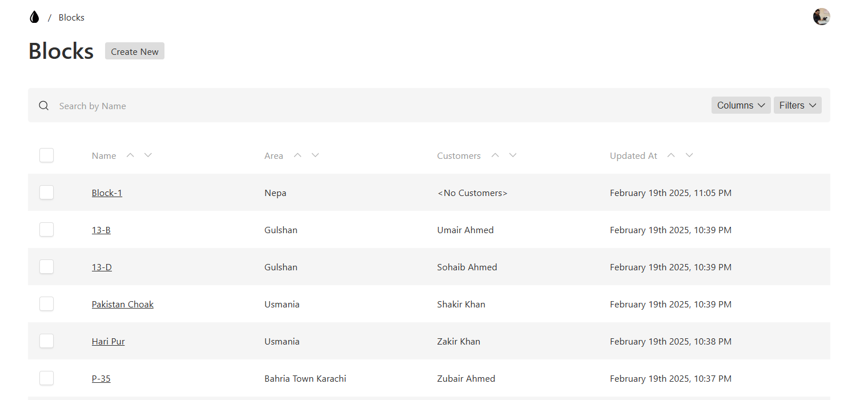868x400 pixels.
Task: Toggle the select-all header checkbox
Action: [46, 155]
